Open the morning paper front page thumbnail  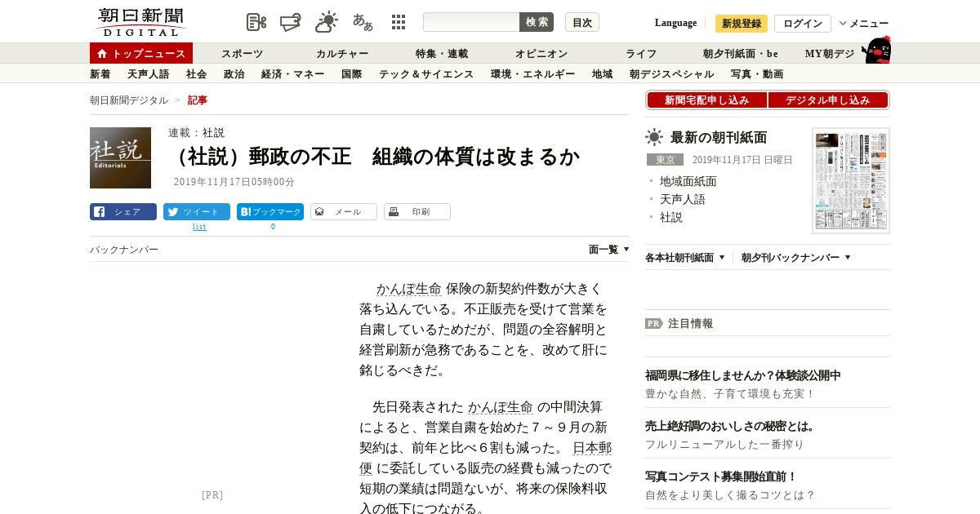coord(850,180)
